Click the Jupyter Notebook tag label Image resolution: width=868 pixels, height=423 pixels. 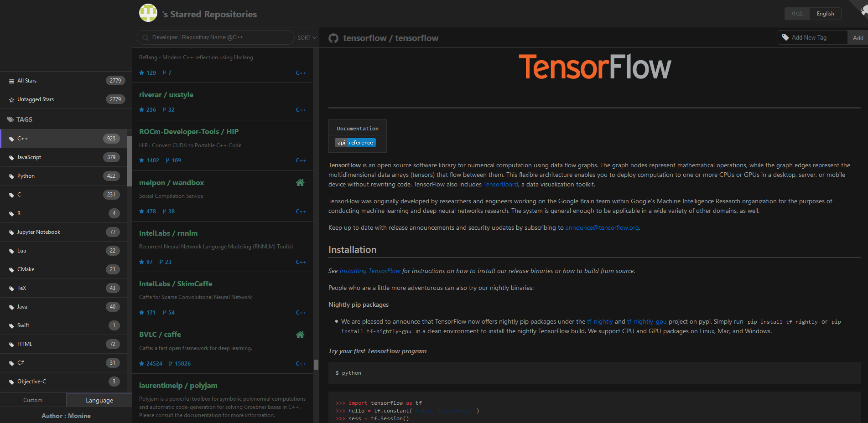39,232
